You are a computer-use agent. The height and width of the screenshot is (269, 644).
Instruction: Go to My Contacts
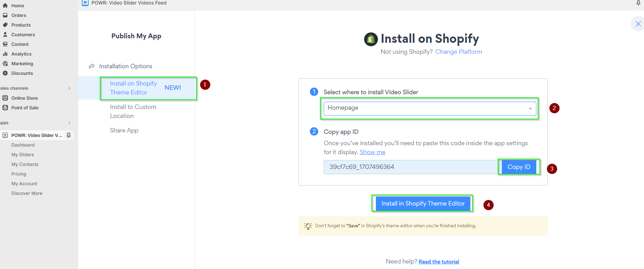25,164
